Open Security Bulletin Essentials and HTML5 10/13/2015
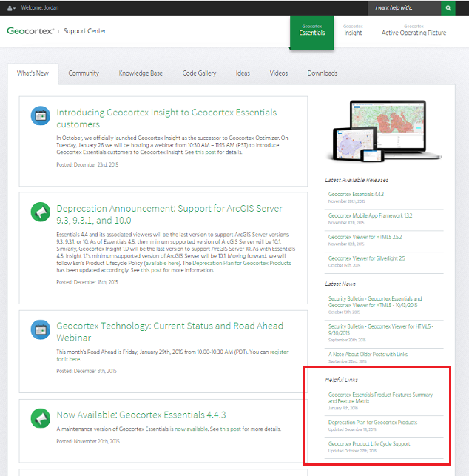The image size is (469, 476). (x=375, y=302)
